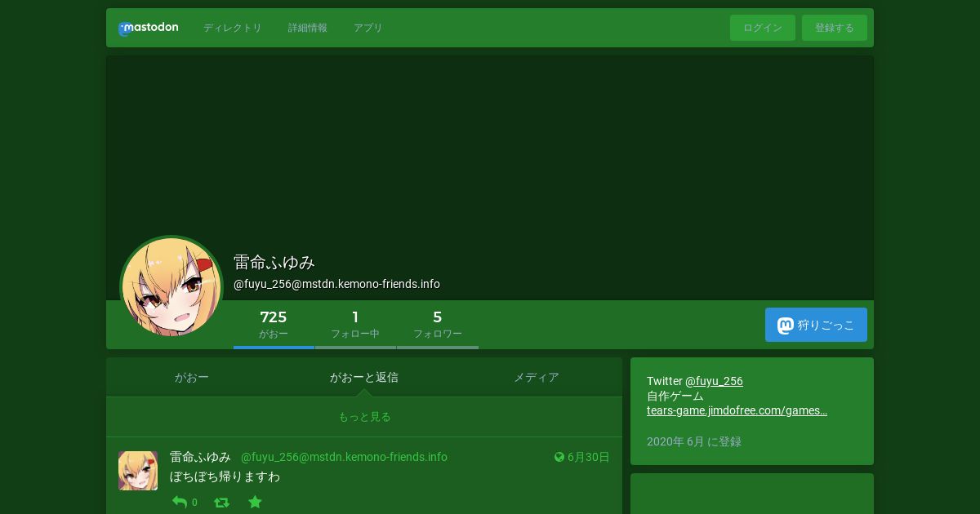Open the アプリ navigation link
This screenshot has height=514, width=980.
368,28
